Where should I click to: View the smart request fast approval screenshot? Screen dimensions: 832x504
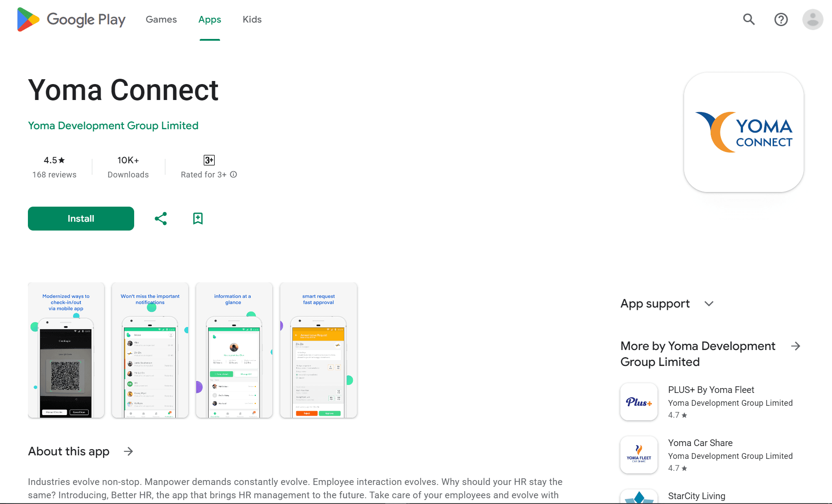[318, 350]
